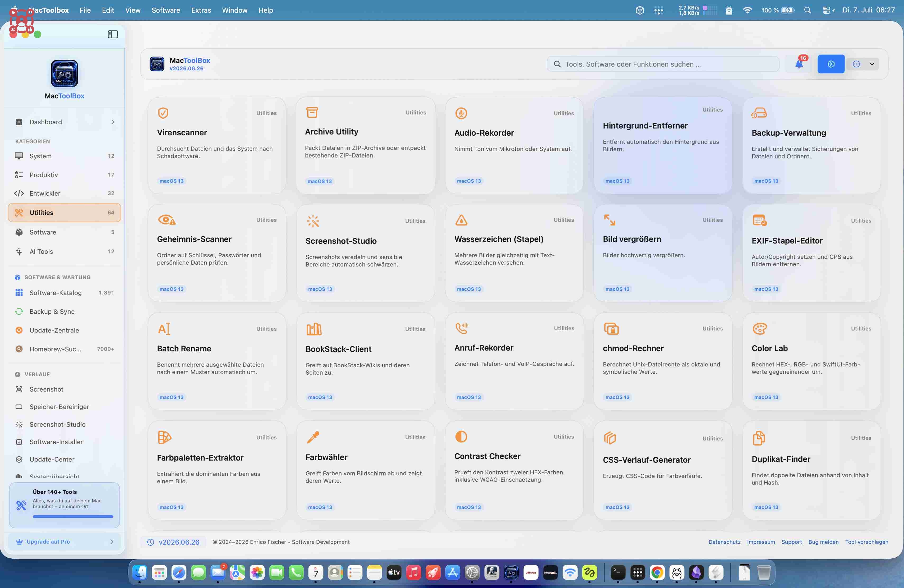Open the View menu
This screenshot has width=904, height=588.
133,10
